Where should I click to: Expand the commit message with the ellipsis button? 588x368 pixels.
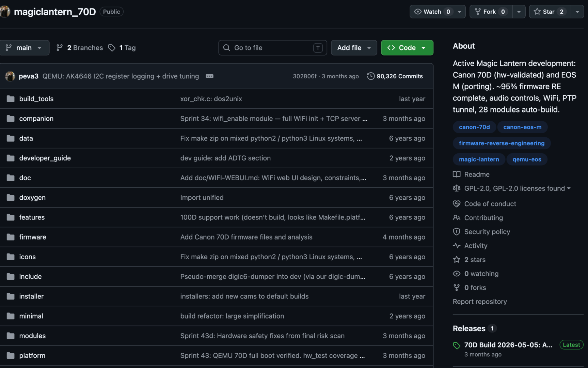tap(209, 76)
